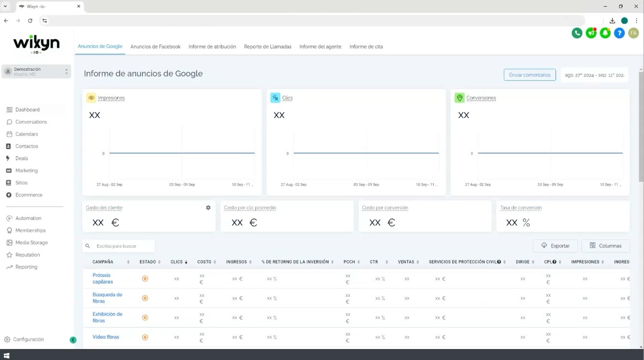Open the Columnas button
This screenshot has width=644, height=360.
(605, 246)
